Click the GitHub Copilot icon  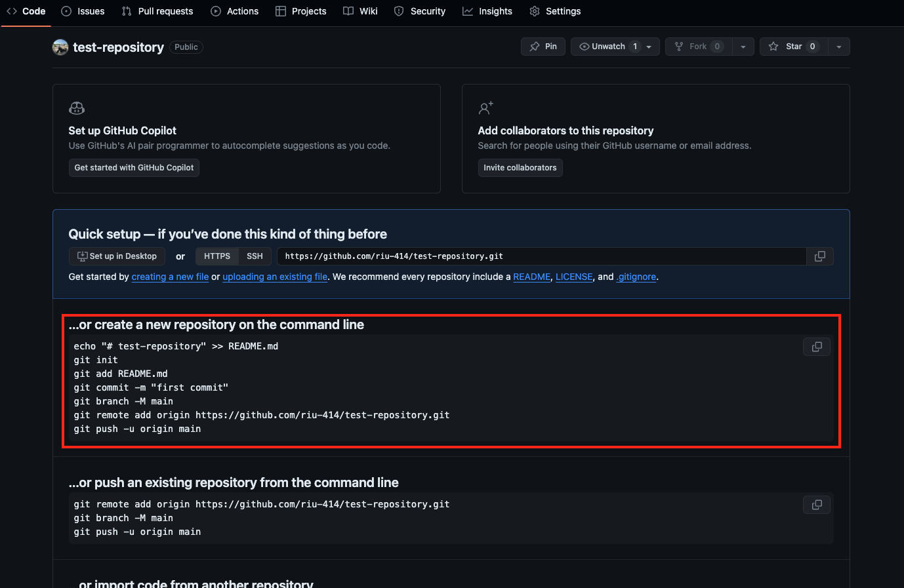77,108
